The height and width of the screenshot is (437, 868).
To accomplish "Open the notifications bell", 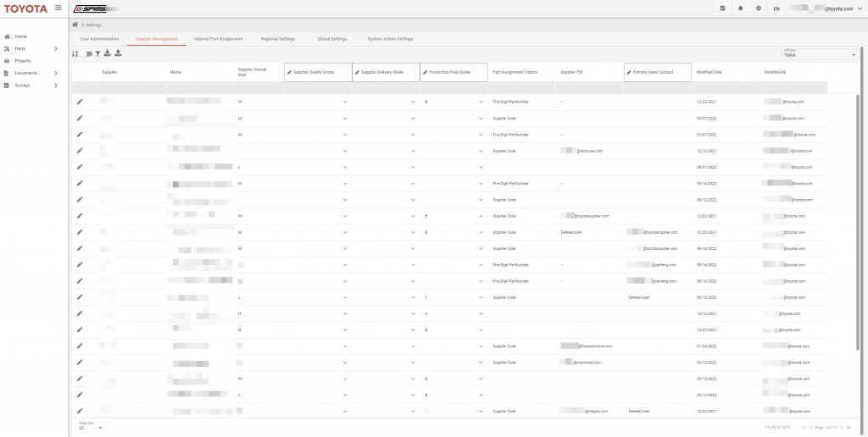I will 741,8.
